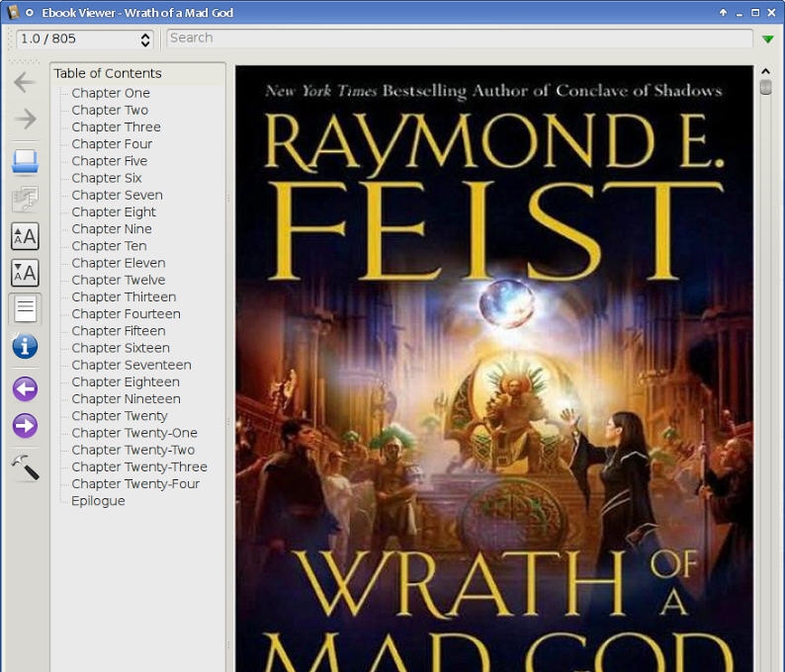Open Chapter Twelve
785x672 pixels.
[119, 281]
